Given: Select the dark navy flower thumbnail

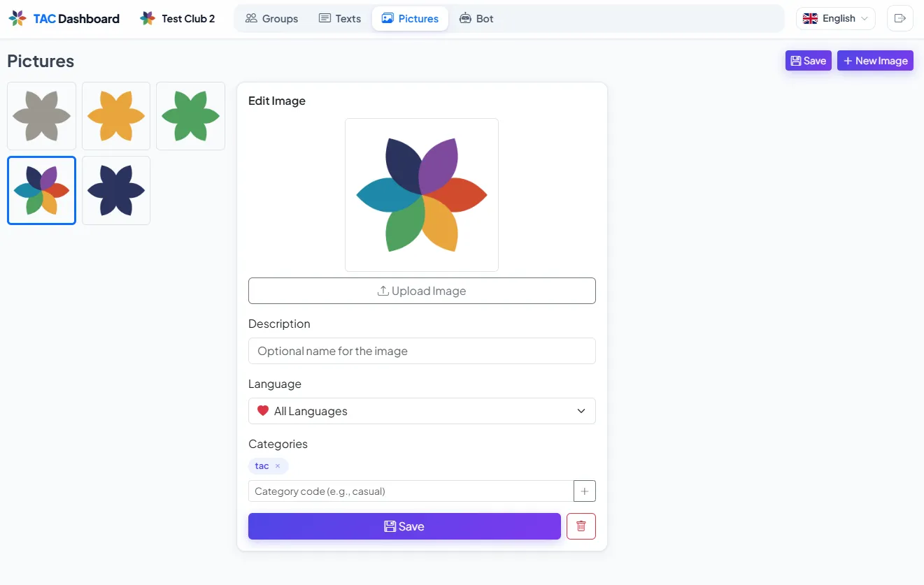Looking at the screenshot, I should (x=116, y=190).
